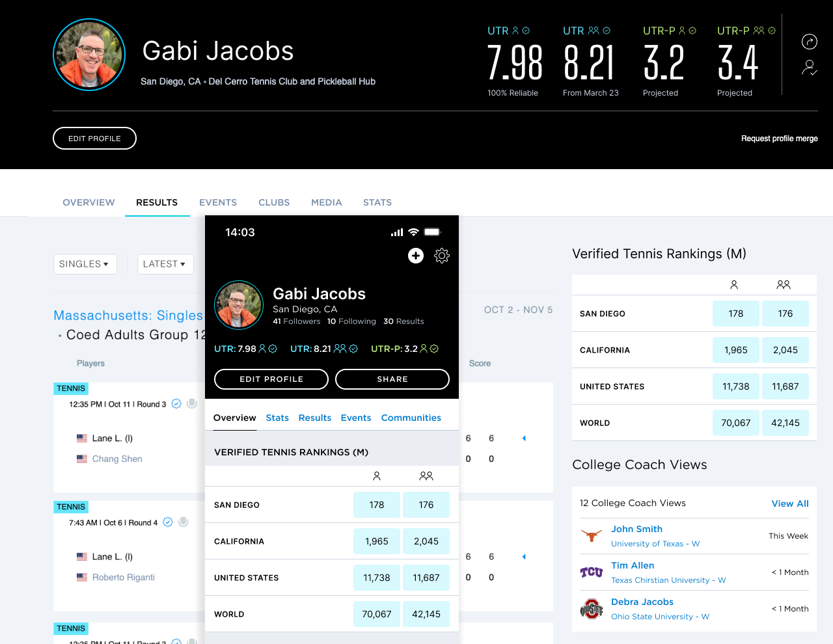Image resolution: width=833 pixels, height=644 pixels.
Task: Click player Roberto Riganti
Action: click(x=124, y=577)
